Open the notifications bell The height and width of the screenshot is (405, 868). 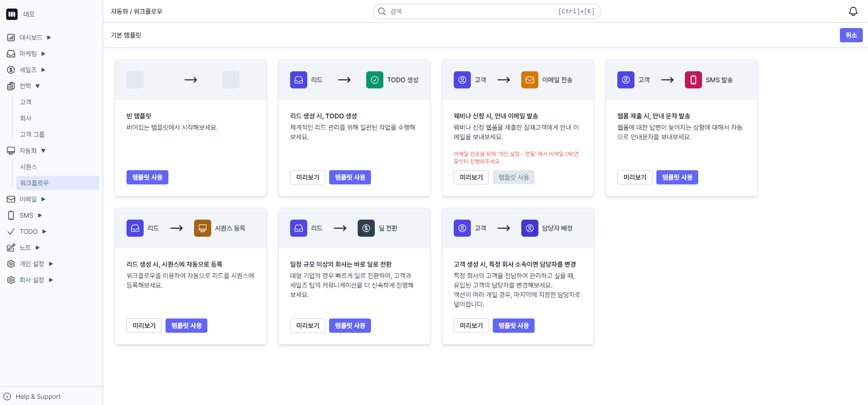tap(853, 11)
